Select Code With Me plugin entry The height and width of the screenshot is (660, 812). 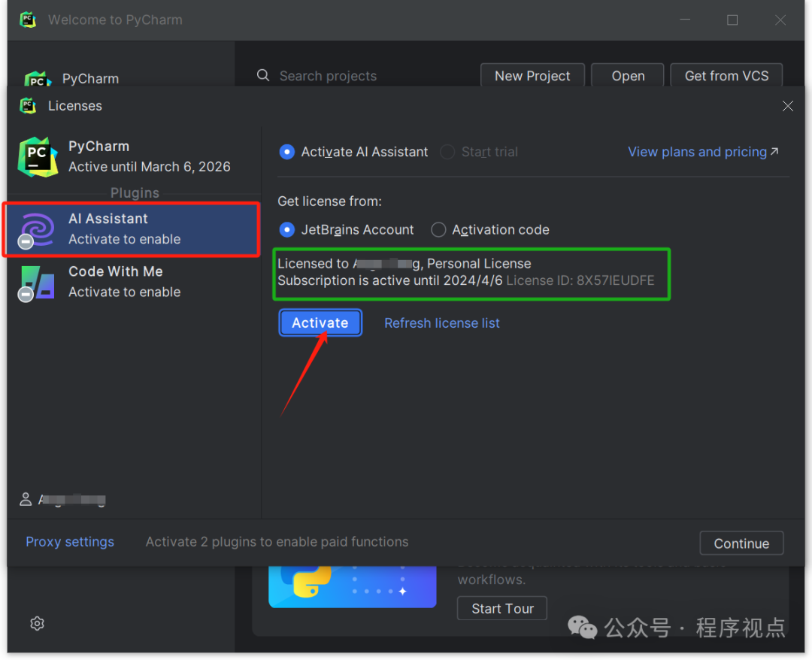click(x=134, y=282)
